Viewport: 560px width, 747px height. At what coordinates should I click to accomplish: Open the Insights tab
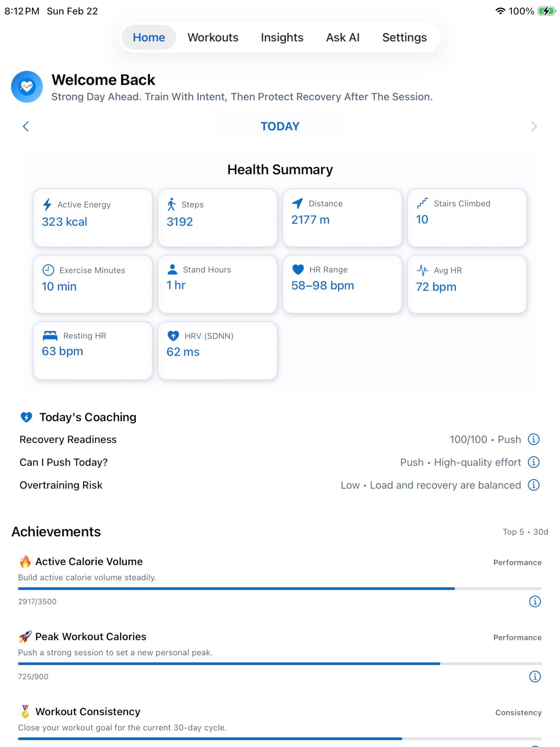[x=282, y=37]
